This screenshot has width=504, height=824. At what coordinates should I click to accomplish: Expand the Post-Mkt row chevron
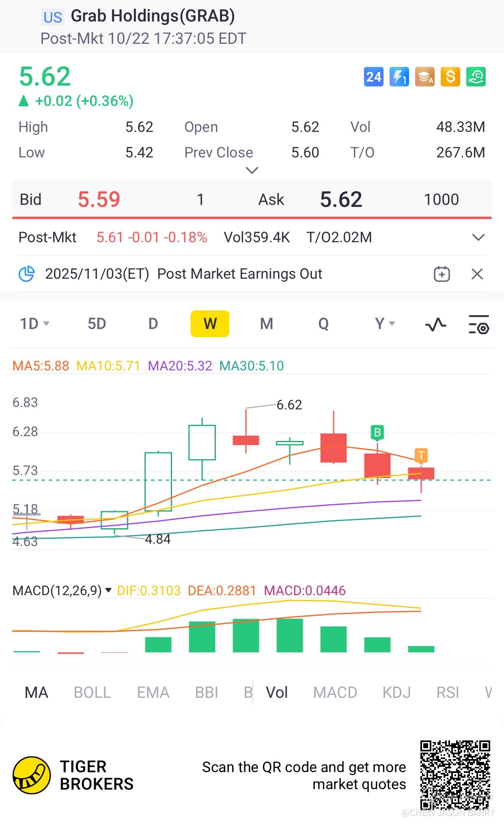tap(478, 237)
